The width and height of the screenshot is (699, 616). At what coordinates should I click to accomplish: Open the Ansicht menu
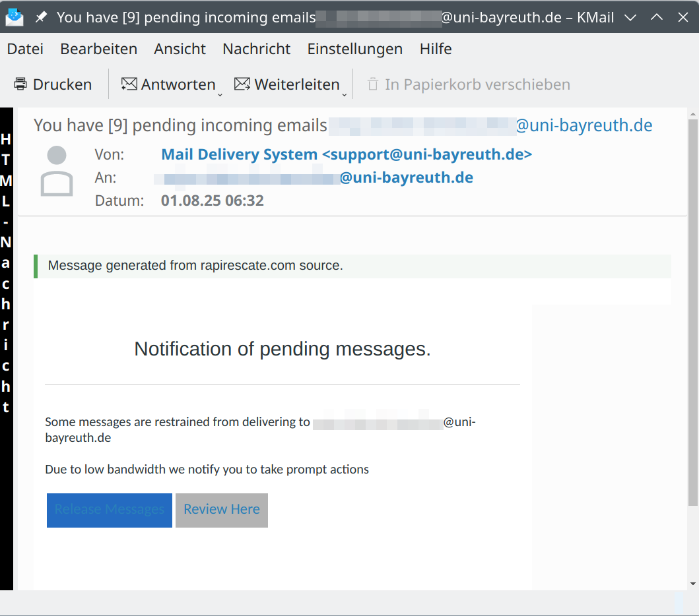(180, 49)
